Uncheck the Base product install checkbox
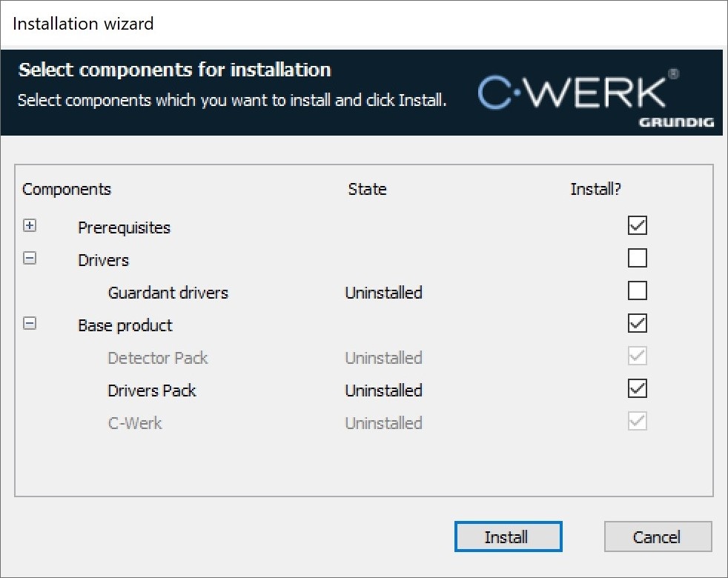 click(637, 323)
